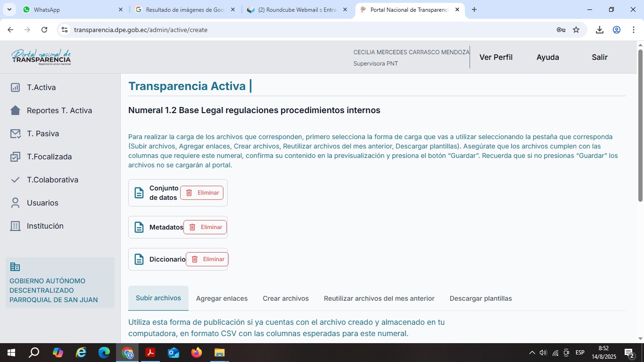
Task: Open Chrome downloads icon
Action: (600, 30)
